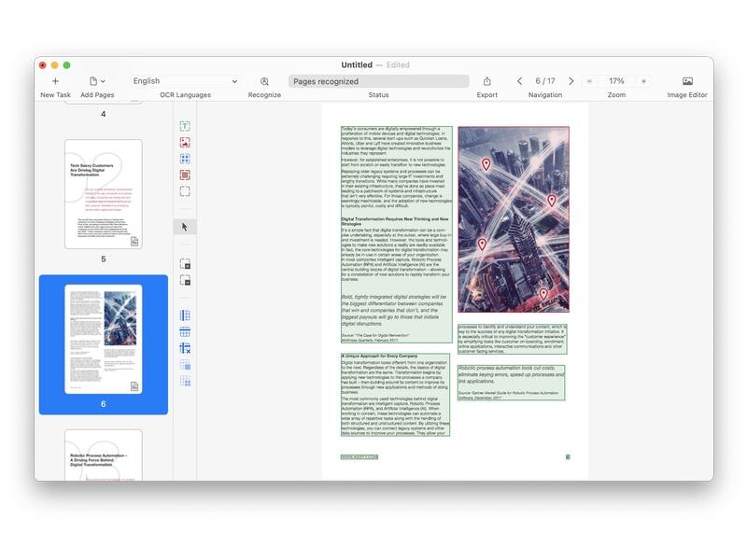Click the city map picture area
The height and width of the screenshot is (560, 747).
click(514, 219)
